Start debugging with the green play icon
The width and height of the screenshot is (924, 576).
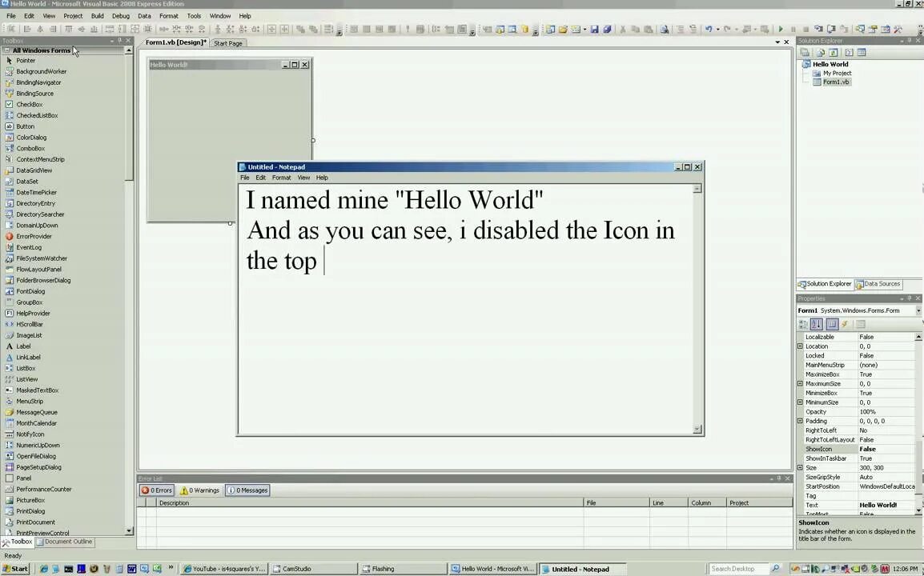coord(780,29)
